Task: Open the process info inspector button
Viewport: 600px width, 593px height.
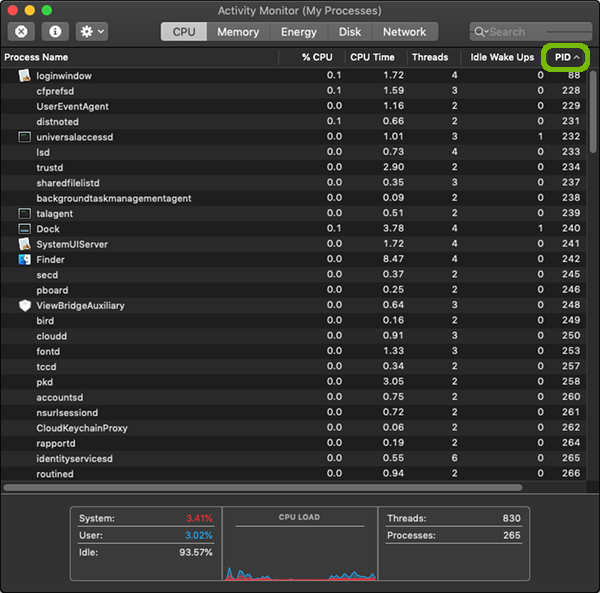Action: pyautogui.click(x=55, y=31)
